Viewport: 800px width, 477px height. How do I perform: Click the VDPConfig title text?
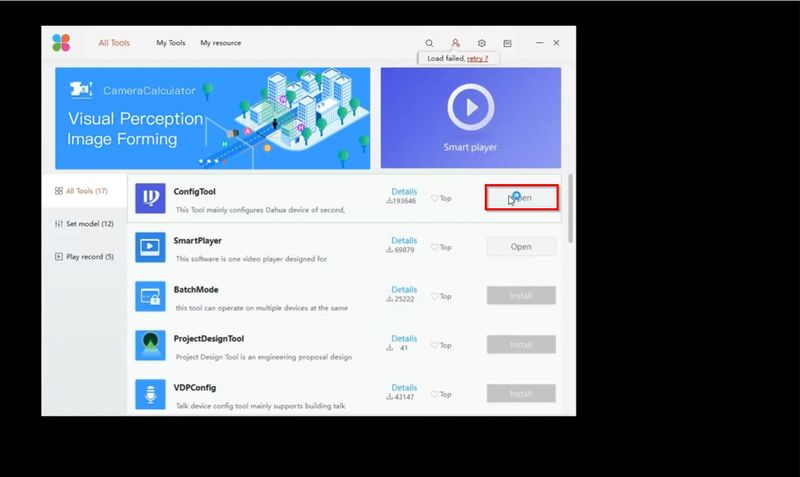click(x=195, y=387)
